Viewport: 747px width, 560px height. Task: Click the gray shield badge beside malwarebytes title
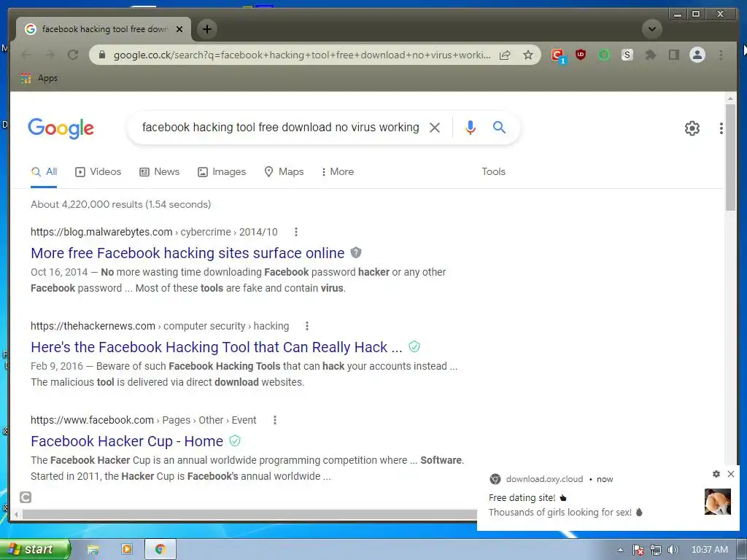coord(356,252)
